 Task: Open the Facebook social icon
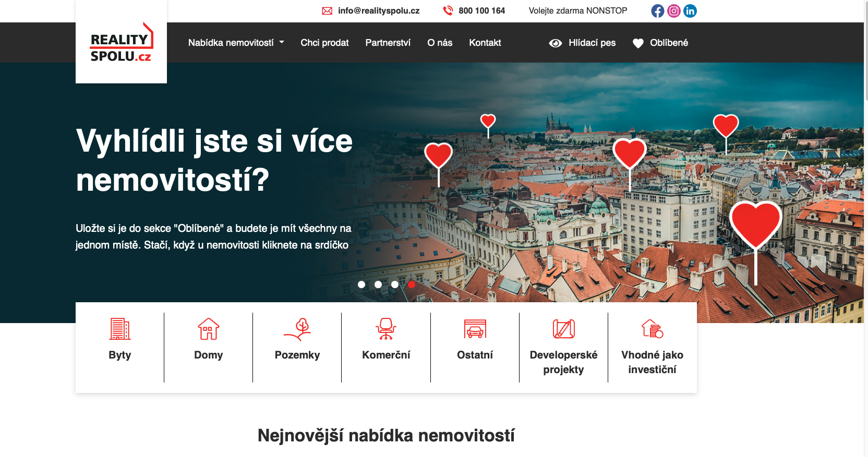(x=657, y=11)
